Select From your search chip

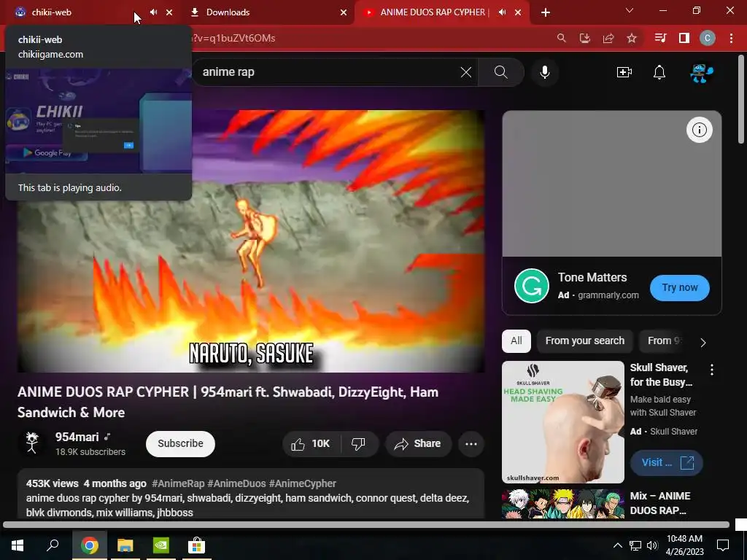point(584,341)
